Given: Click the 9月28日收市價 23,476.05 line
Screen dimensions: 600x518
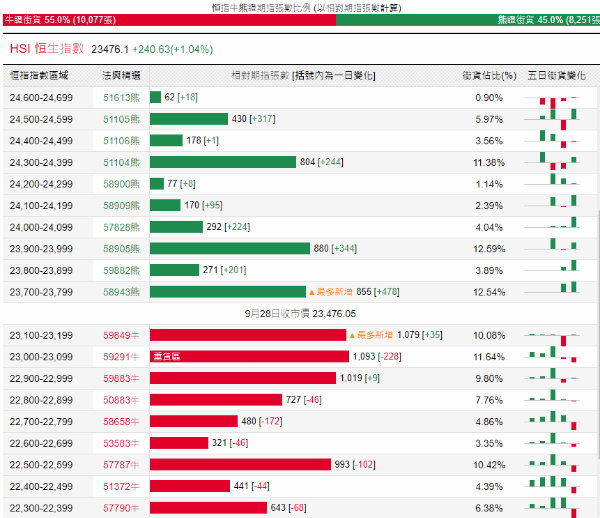Looking at the screenshot, I should click(300, 314).
